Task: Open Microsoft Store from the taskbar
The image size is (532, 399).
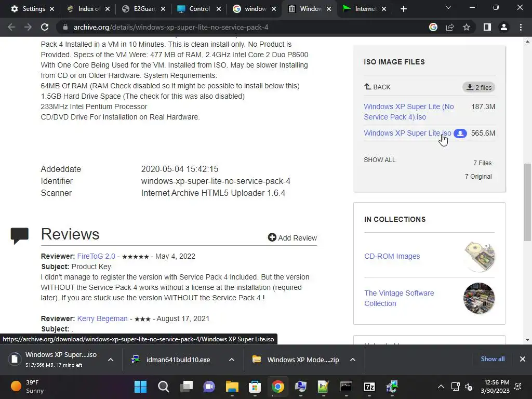Action: click(255, 387)
